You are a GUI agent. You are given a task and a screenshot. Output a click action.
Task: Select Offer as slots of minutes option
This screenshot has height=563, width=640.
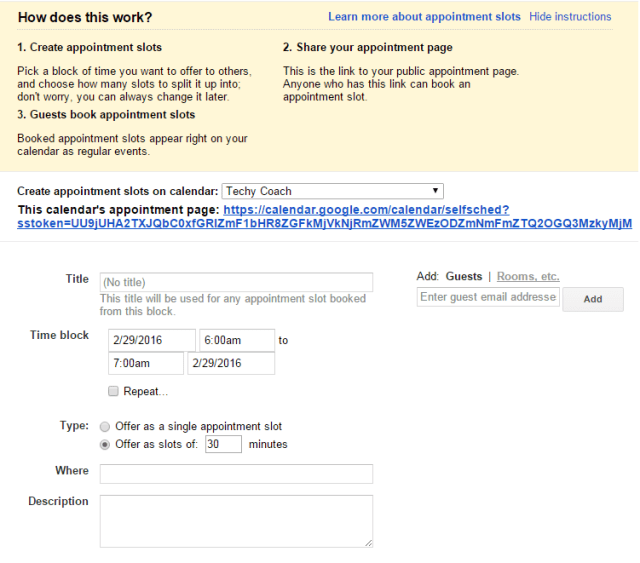coord(106,444)
